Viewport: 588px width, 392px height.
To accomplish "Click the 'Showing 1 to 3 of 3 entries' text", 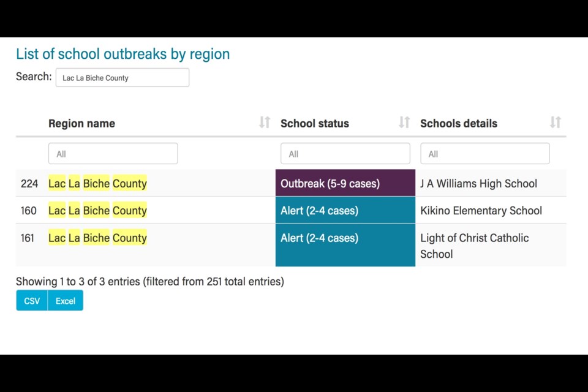I will (x=150, y=281).
